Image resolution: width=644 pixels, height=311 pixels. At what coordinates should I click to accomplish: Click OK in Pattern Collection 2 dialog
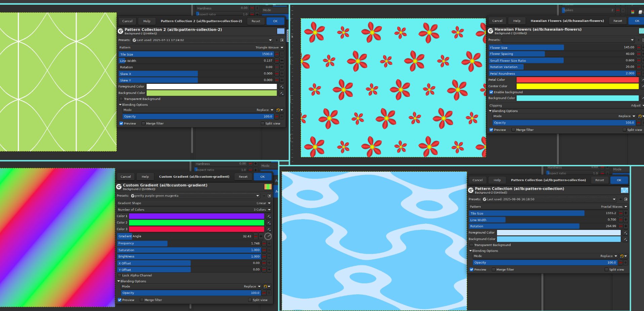tap(275, 21)
